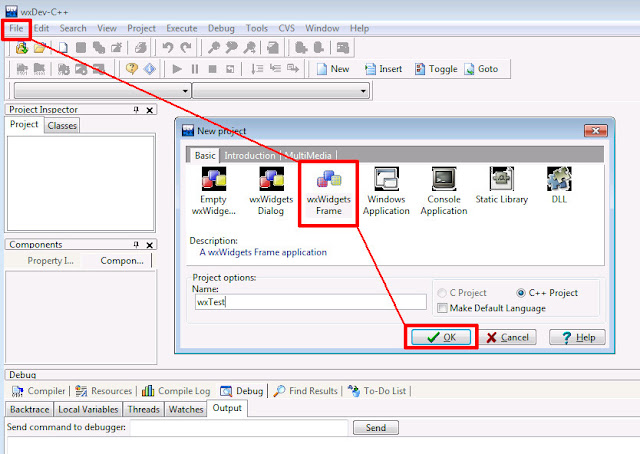640x454 pixels.
Task: Select DLL project template
Action: pos(559,186)
